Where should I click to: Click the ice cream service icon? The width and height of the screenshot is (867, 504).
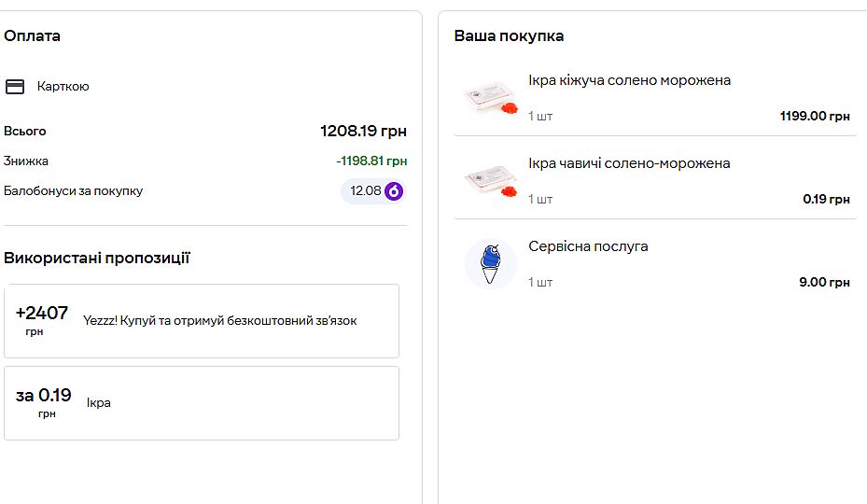pyautogui.click(x=490, y=263)
